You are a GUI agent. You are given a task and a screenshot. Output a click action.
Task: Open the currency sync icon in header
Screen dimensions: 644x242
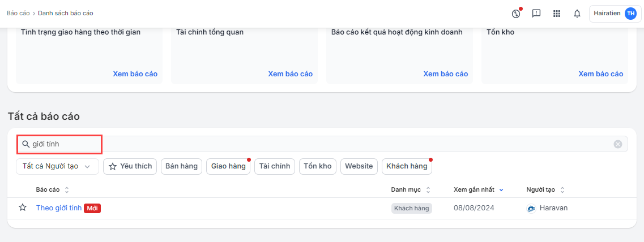coord(515,14)
